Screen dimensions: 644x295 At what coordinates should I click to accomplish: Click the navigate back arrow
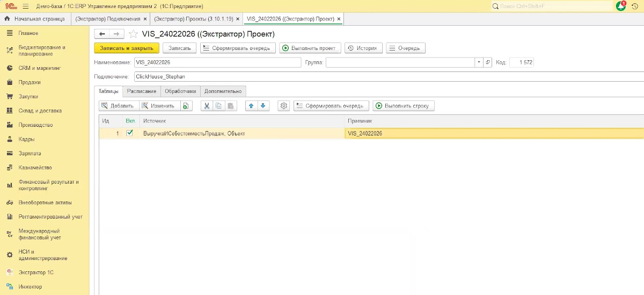(x=102, y=34)
